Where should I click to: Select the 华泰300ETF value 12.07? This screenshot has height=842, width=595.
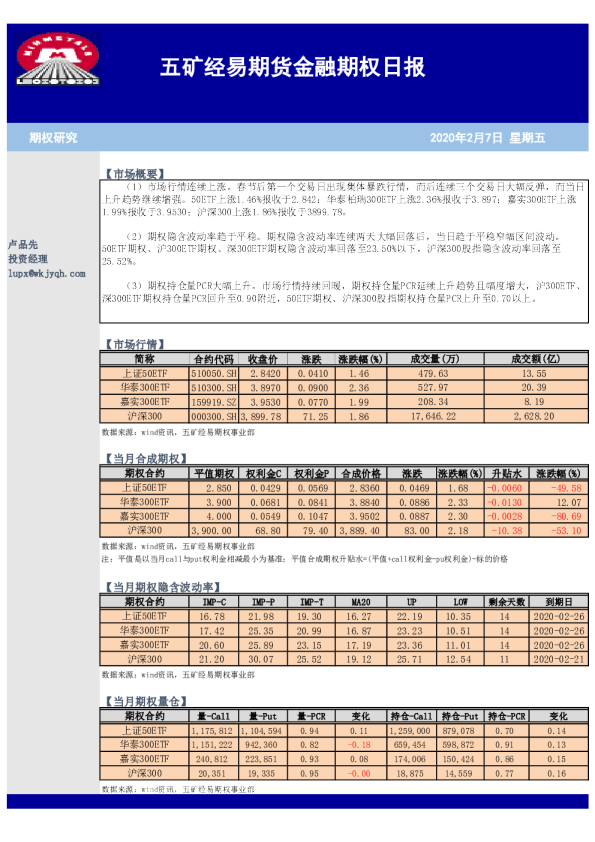(569, 503)
